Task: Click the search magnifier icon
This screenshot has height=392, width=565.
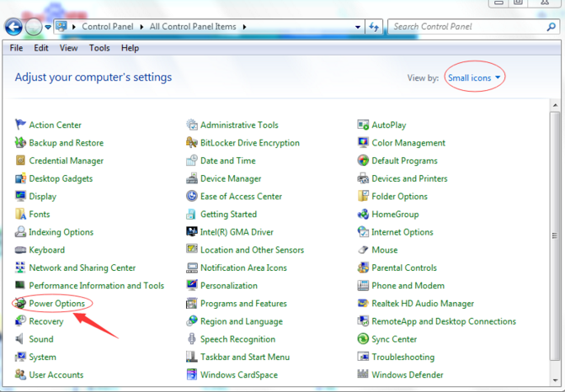Action: point(552,27)
